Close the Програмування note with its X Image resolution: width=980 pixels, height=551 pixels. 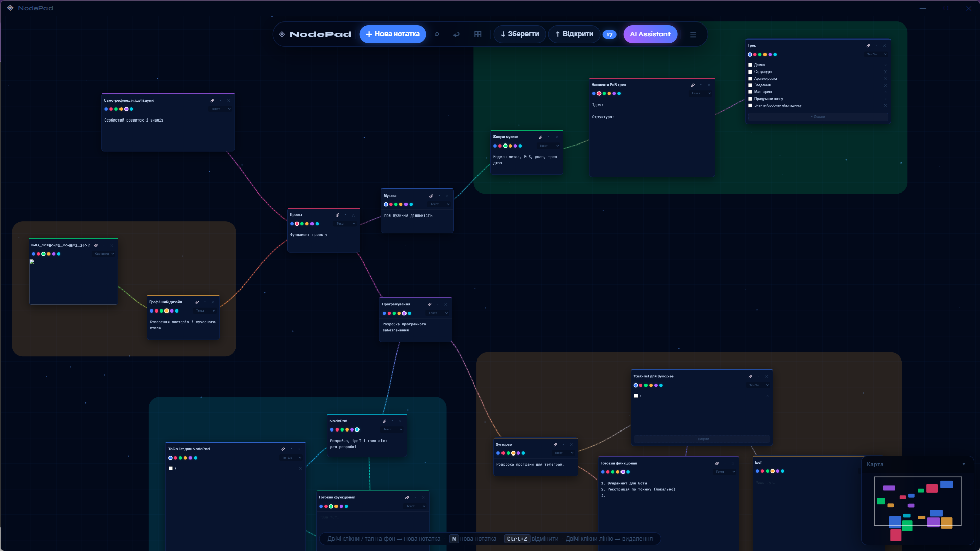point(446,304)
